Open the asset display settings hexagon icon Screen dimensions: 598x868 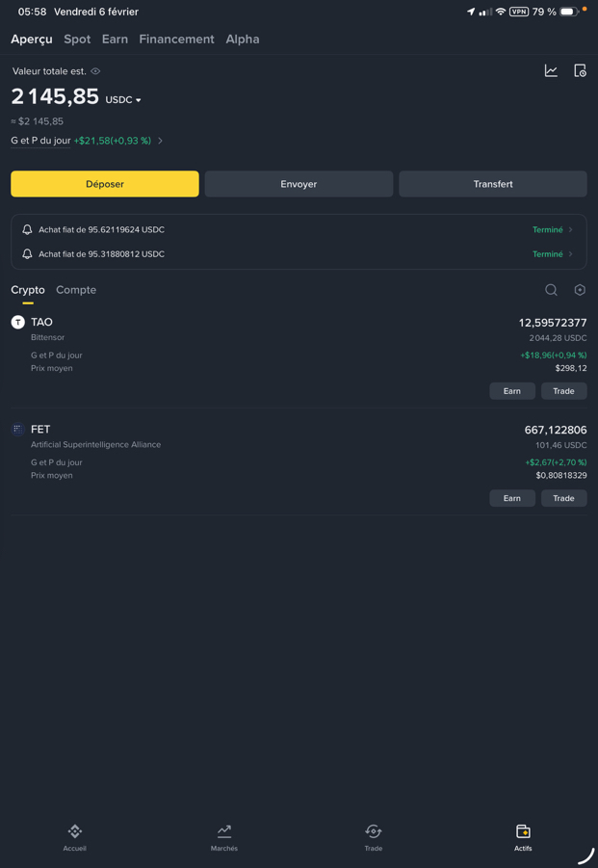pos(580,290)
